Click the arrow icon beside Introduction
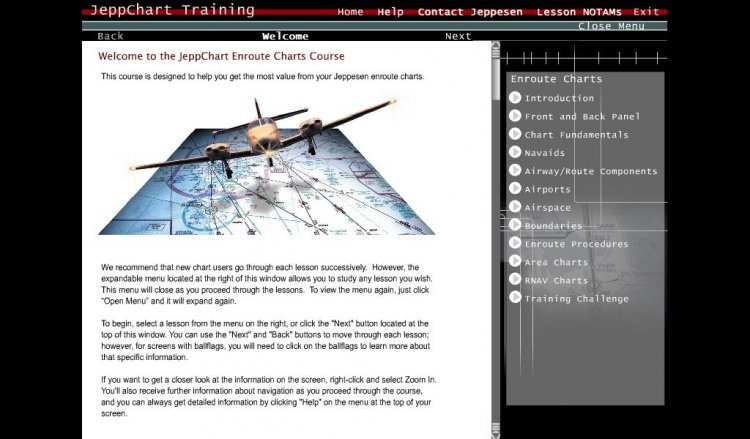 point(515,98)
